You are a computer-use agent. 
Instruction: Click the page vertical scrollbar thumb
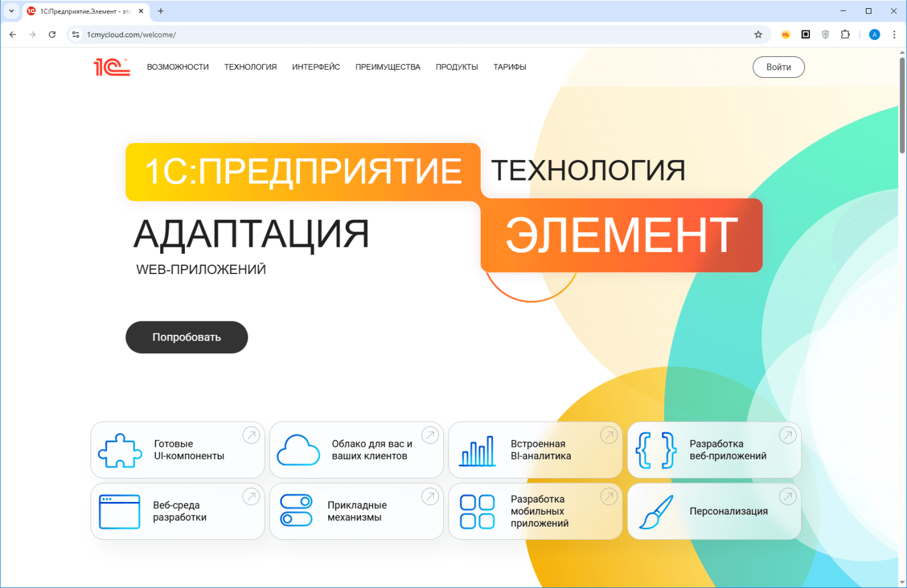902,106
